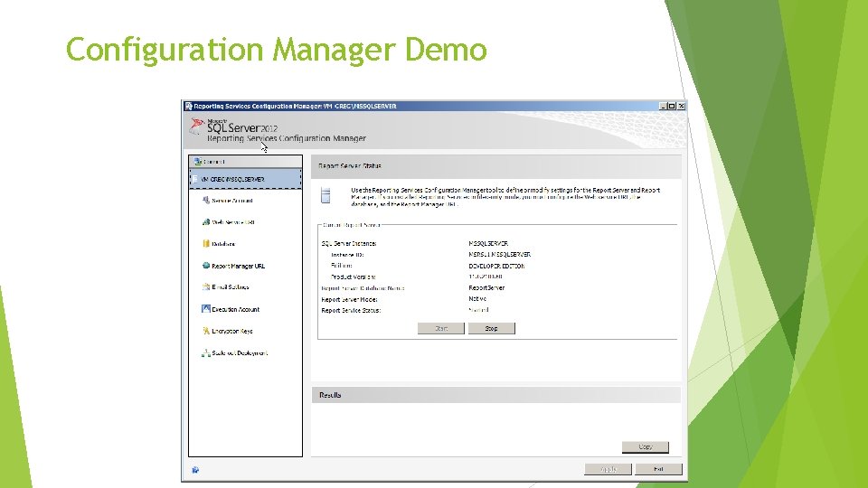This screenshot has height=488, width=868.
Task: Click the greyed-out Start service button
Action: coord(440,329)
